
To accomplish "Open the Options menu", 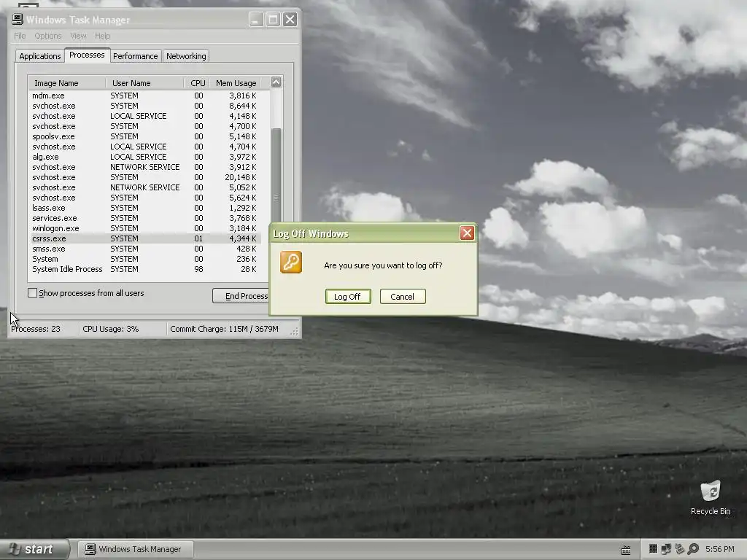I will [47, 36].
